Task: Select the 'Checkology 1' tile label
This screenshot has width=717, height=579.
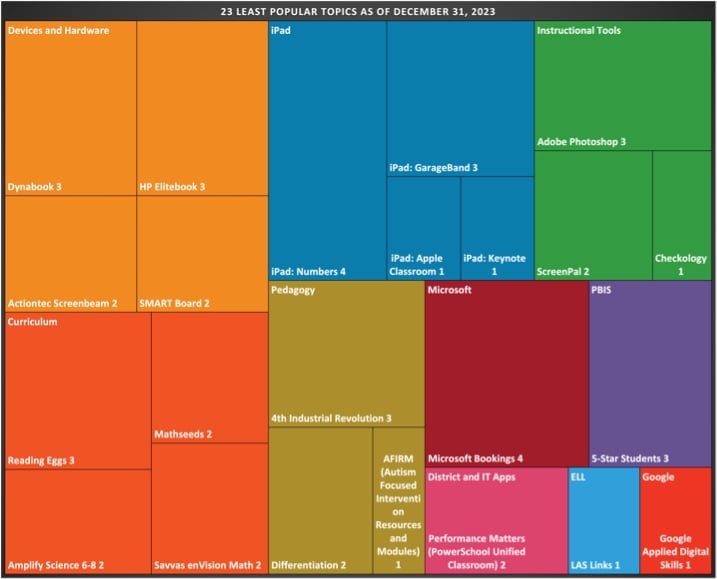Action: coord(680,265)
